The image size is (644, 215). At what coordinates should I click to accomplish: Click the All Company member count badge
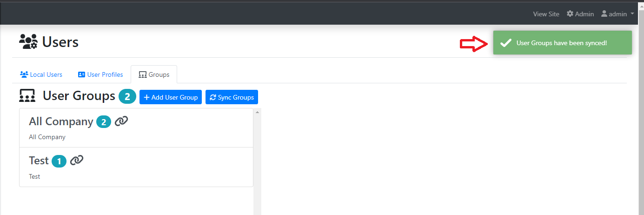tap(104, 122)
